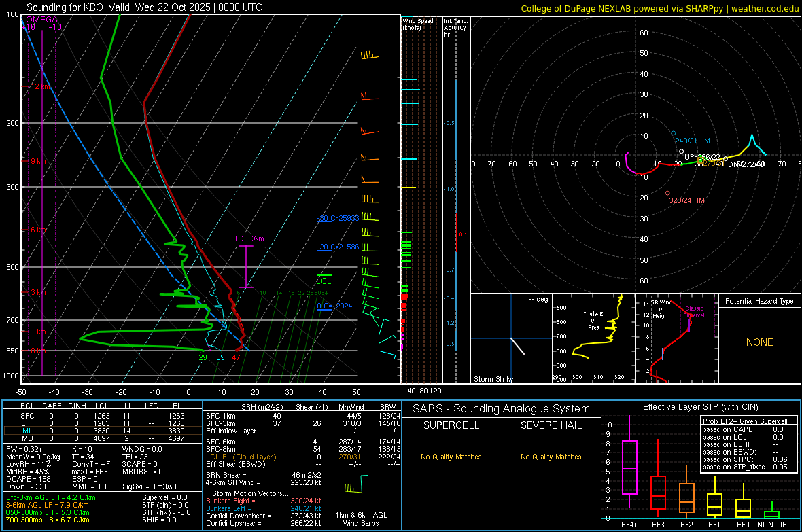Click the 'Theta-E v. Pres' panel label
This screenshot has height=532, width=802.
point(593,320)
